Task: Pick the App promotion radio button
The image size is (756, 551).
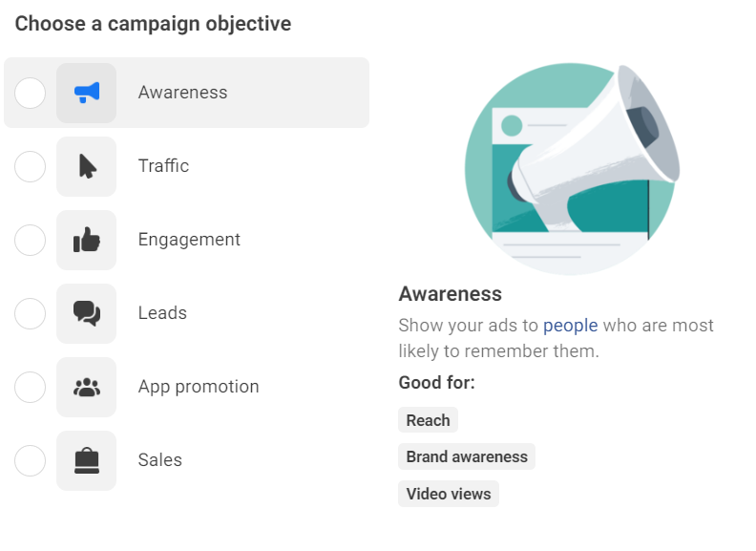Action: [30, 387]
